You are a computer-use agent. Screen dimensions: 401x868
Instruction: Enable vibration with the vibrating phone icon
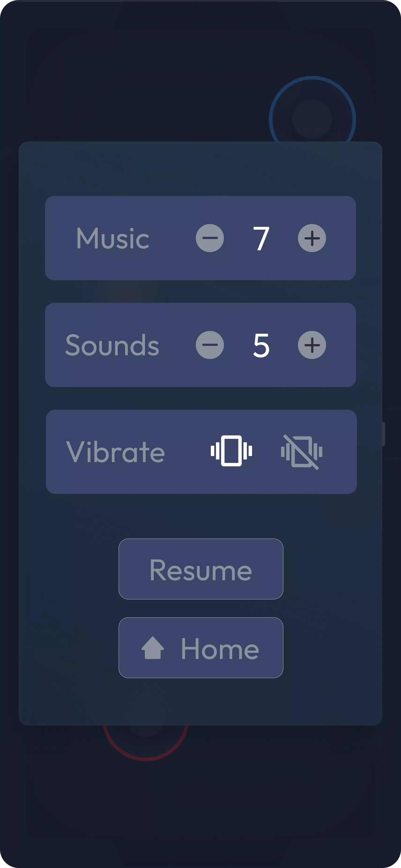[231, 451]
